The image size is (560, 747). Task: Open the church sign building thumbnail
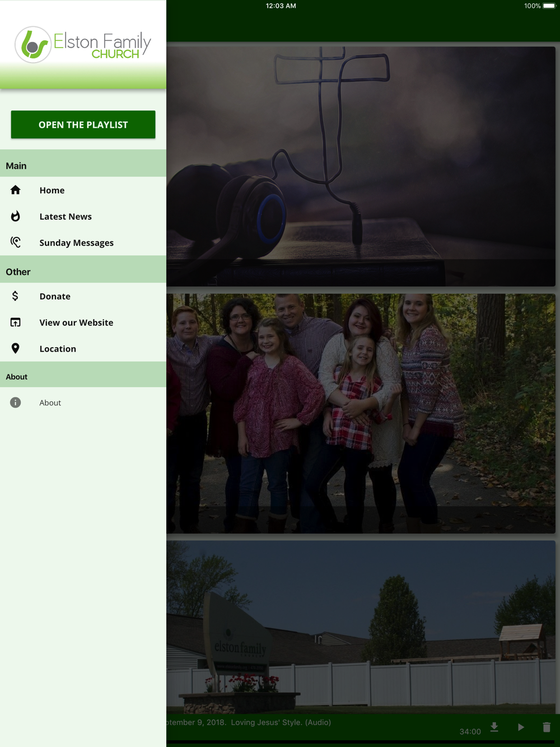pos(361,627)
